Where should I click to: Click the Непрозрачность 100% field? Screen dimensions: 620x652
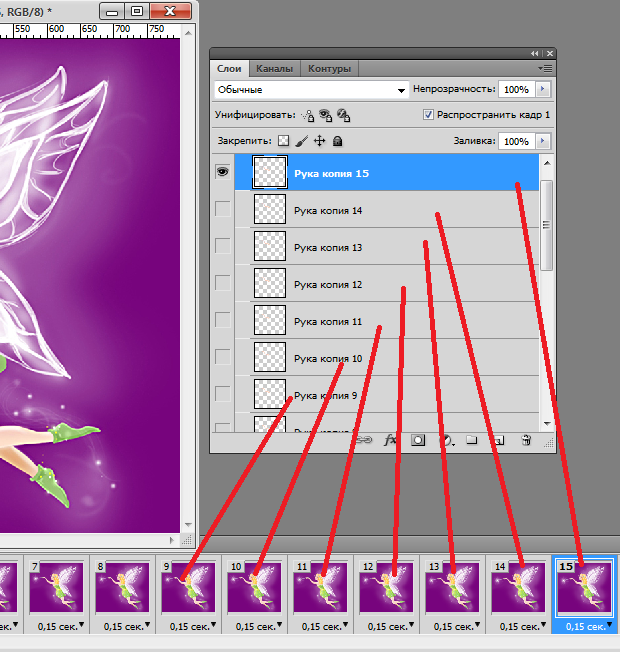coord(517,89)
